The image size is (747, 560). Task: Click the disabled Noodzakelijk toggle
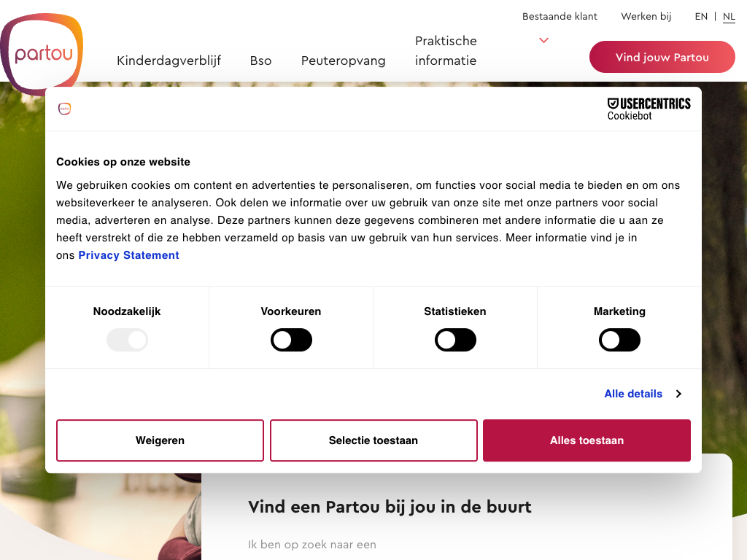click(x=127, y=340)
